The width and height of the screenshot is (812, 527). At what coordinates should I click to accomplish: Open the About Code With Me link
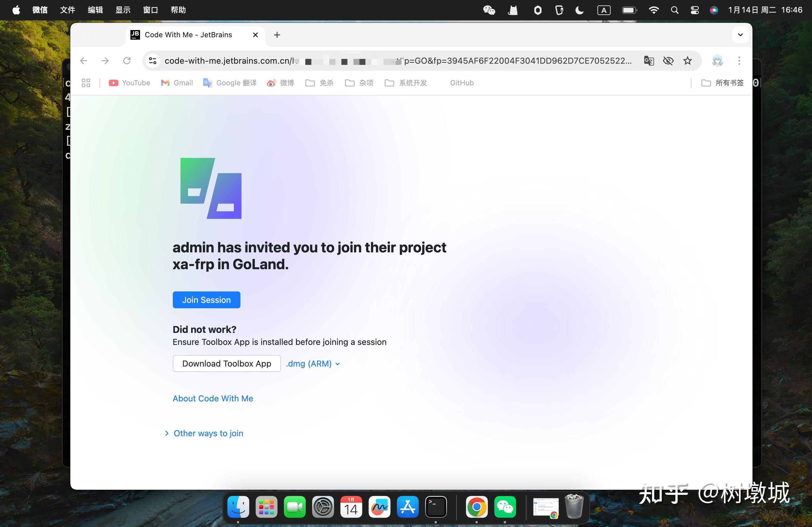[x=212, y=398]
